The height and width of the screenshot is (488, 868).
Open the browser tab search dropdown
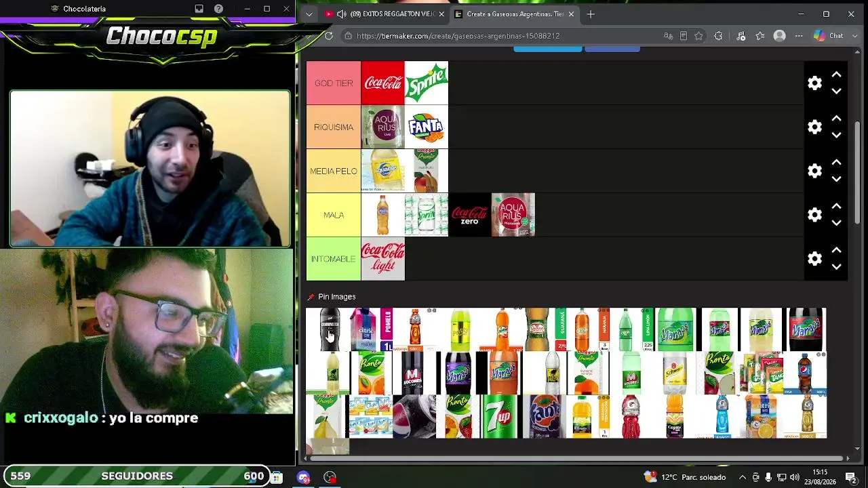click(309, 14)
